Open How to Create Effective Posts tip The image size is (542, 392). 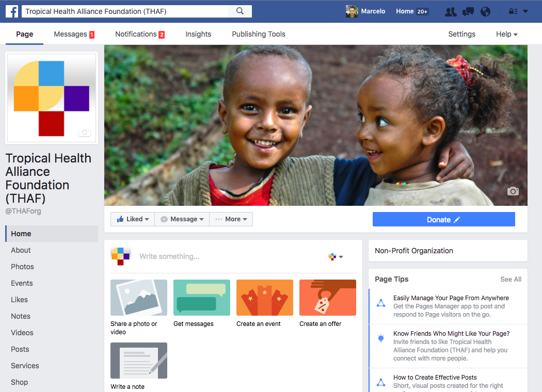[x=435, y=377]
